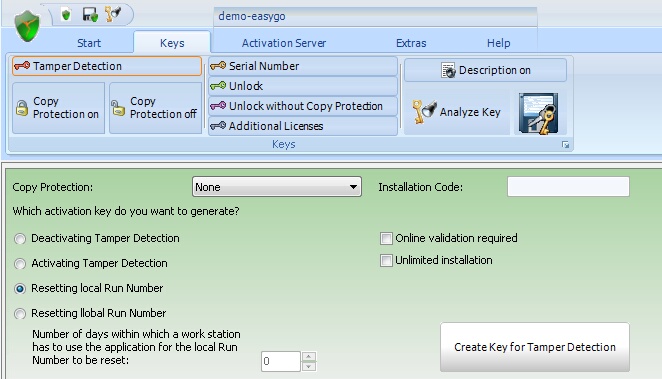This screenshot has height=379, width=662.
Task: Enable Online validation required checkbox
Action: tap(386, 238)
